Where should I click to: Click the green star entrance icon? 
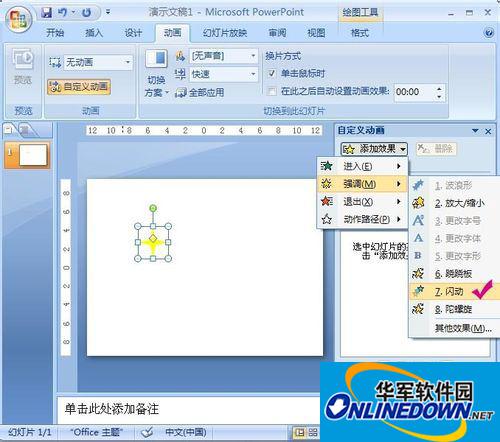click(x=327, y=166)
